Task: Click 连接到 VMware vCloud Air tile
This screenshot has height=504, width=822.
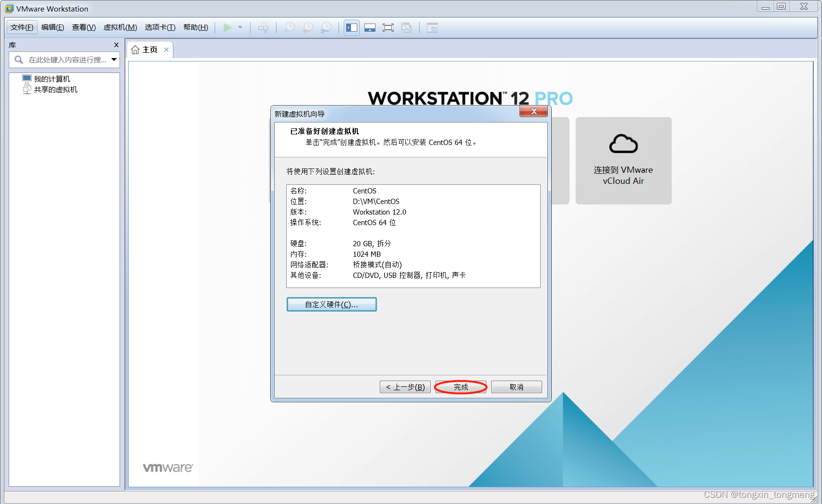Action: [623, 161]
